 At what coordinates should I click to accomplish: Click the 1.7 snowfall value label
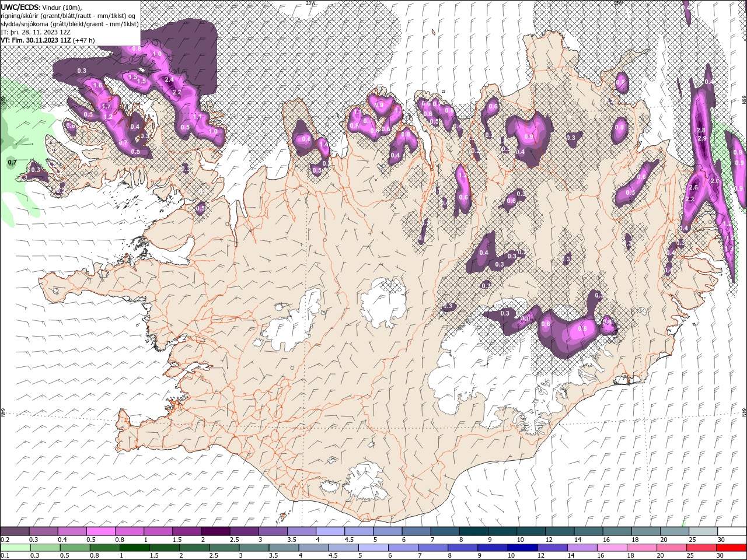(x=107, y=107)
